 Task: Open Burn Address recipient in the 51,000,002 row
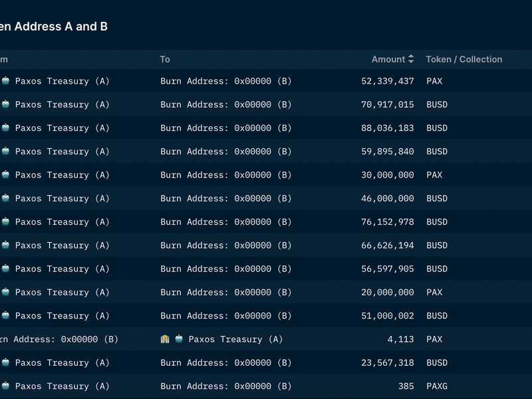tap(225, 316)
